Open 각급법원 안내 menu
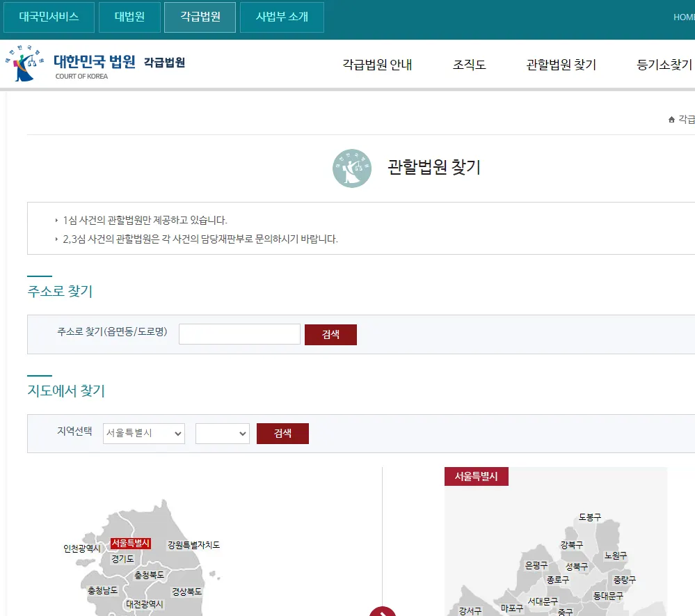 point(377,65)
